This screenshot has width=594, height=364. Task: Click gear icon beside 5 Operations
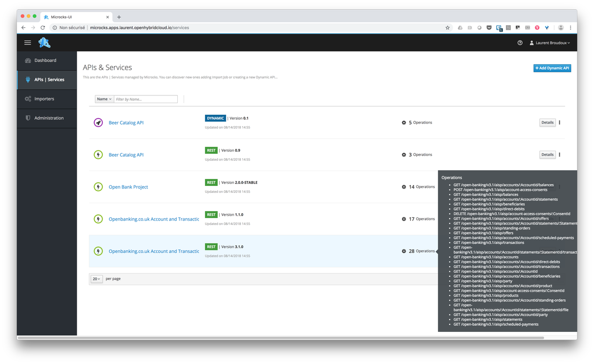[404, 123]
